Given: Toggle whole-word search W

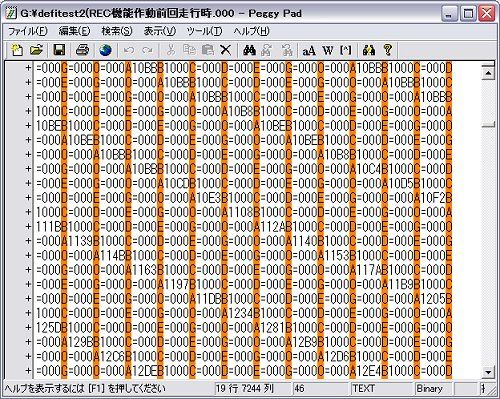Looking at the screenshot, I should pyautogui.click(x=328, y=50).
